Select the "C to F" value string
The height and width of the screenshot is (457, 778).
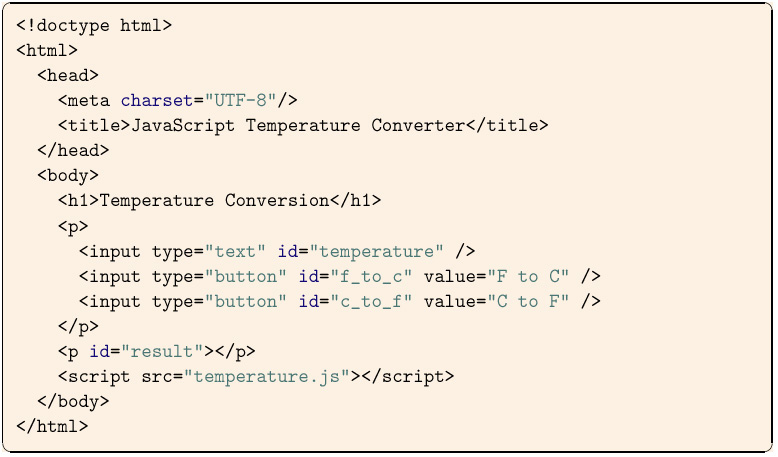click(528, 301)
